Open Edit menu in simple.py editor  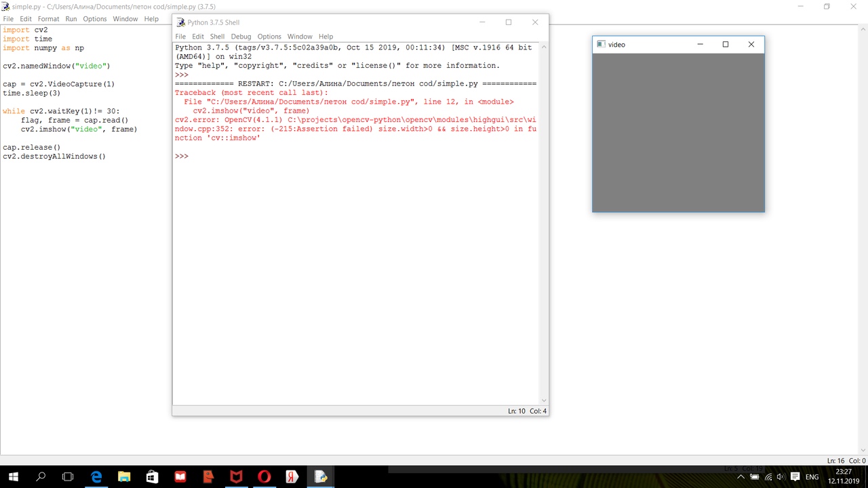click(26, 19)
